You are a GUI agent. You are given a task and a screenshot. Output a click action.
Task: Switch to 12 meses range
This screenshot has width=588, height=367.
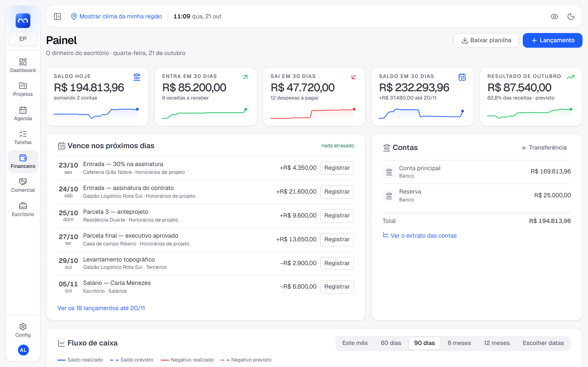[497, 343]
